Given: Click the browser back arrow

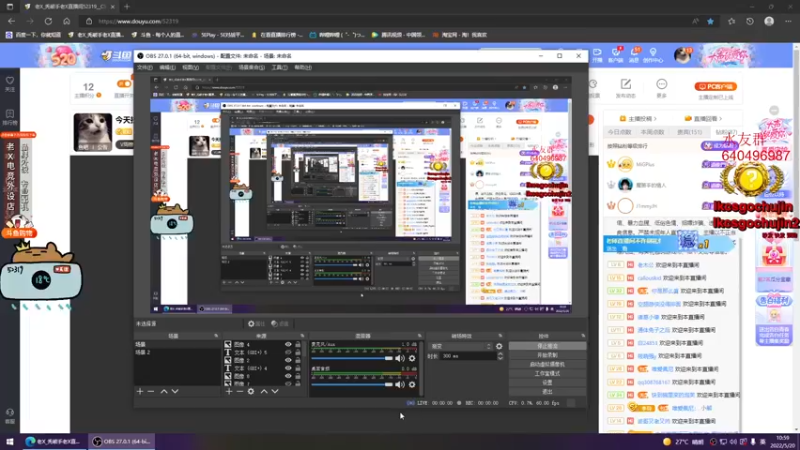Looking at the screenshot, I should [x=11, y=21].
